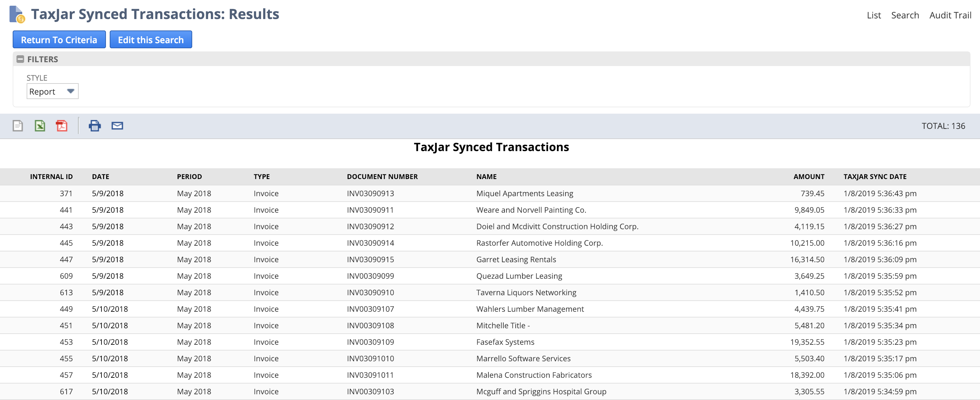Select document number INV03090913
Viewport: 980px width, 400px height.
pos(370,194)
